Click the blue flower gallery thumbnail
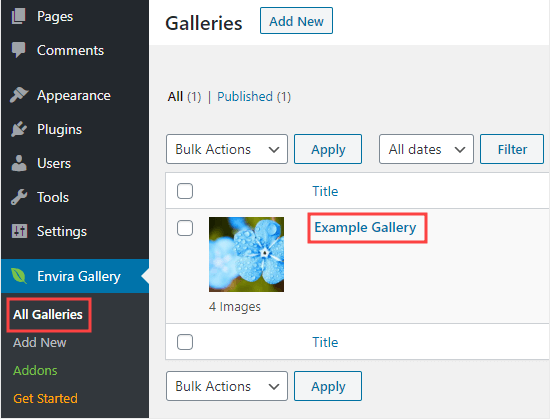This screenshot has height=420, width=551. coord(246,254)
